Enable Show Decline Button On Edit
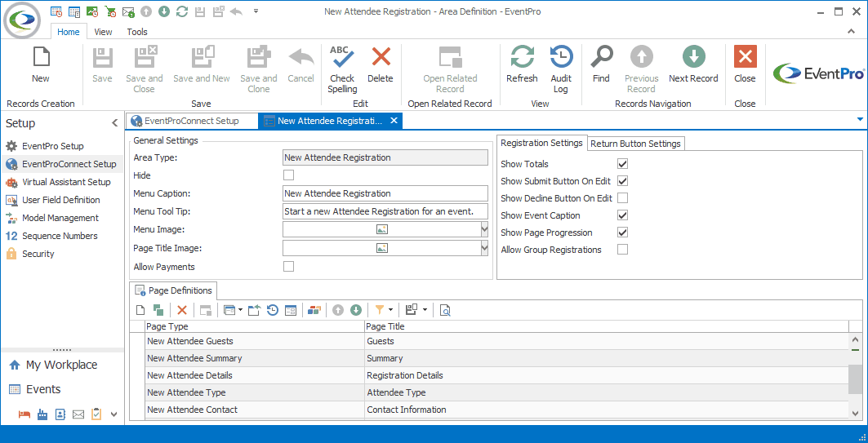The image size is (868, 443). 623,198
